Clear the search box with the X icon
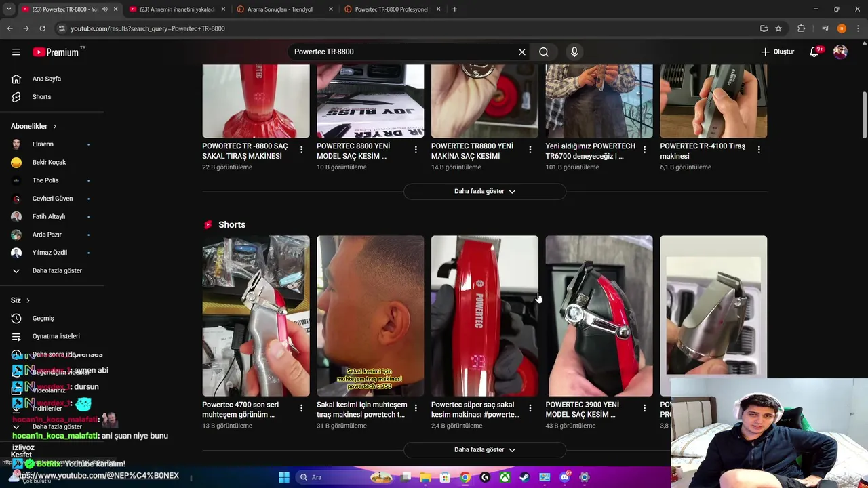 pyautogui.click(x=522, y=52)
